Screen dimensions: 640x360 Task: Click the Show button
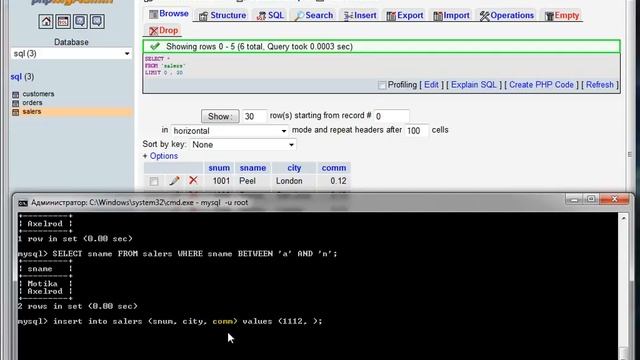click(220, 116)
